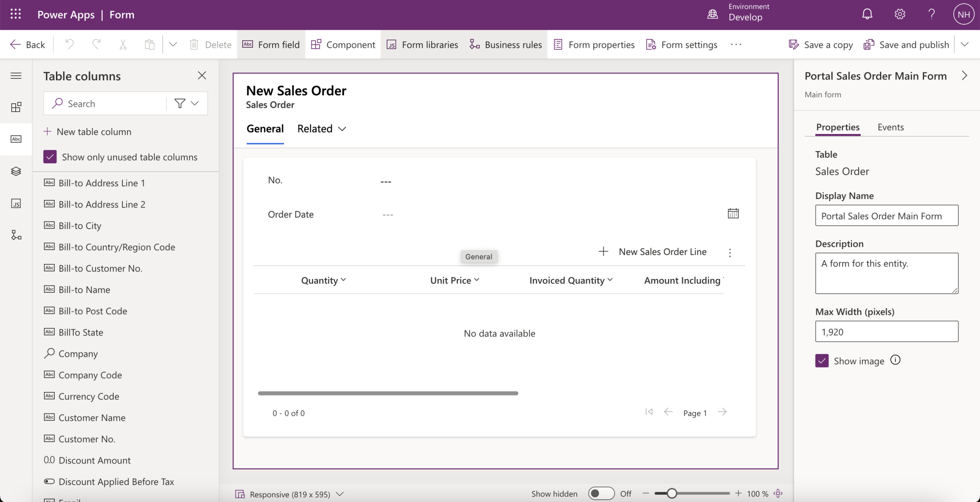Click the Order Date calendar icon
Screen dimensions: 980x502
[733, 213]
